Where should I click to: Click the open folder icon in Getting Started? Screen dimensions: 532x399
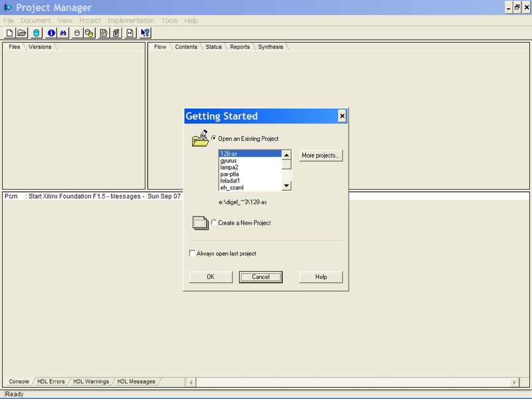(x=200, y=138)
